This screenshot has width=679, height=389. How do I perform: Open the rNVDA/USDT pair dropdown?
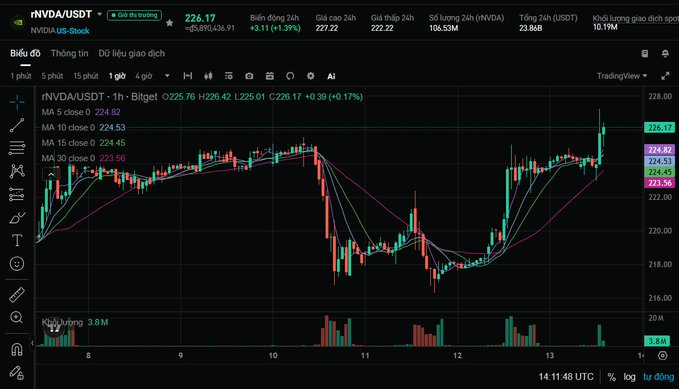coord(100,14)
